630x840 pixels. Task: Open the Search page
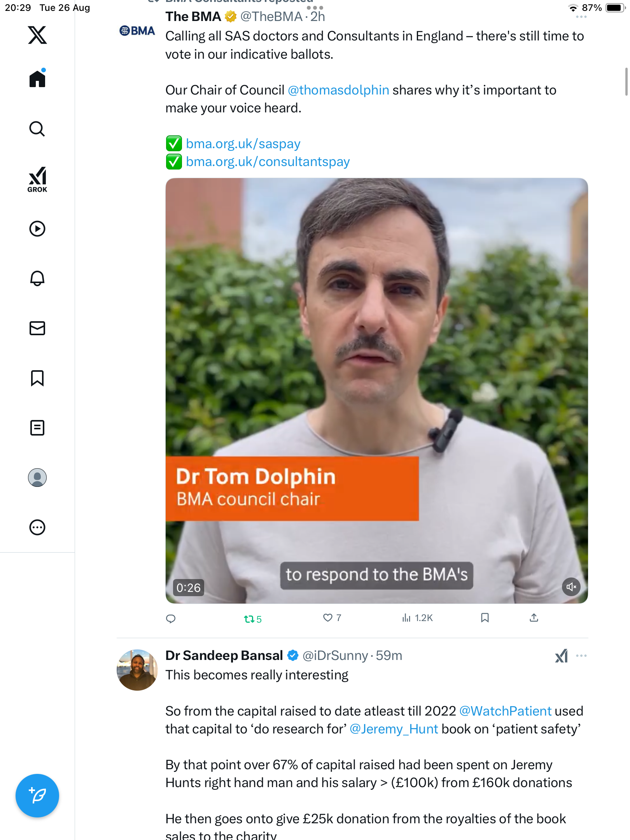point(37,129)
